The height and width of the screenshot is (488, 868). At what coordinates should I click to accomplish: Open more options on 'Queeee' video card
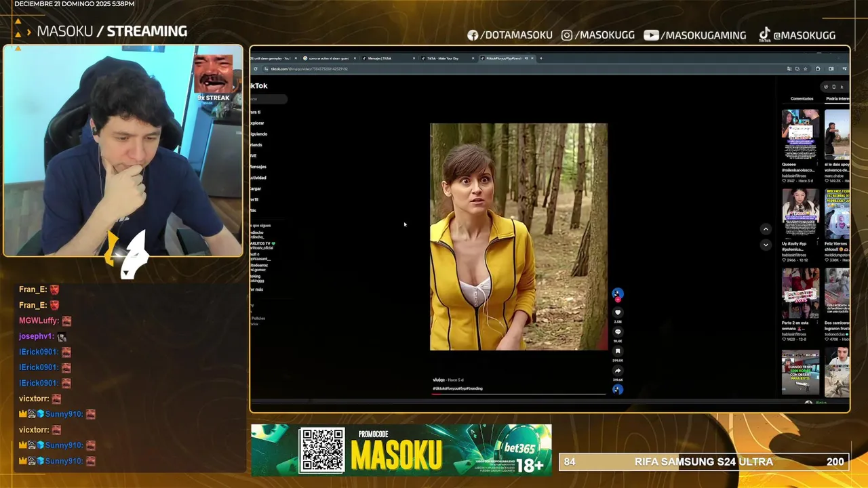pos(817,165)
